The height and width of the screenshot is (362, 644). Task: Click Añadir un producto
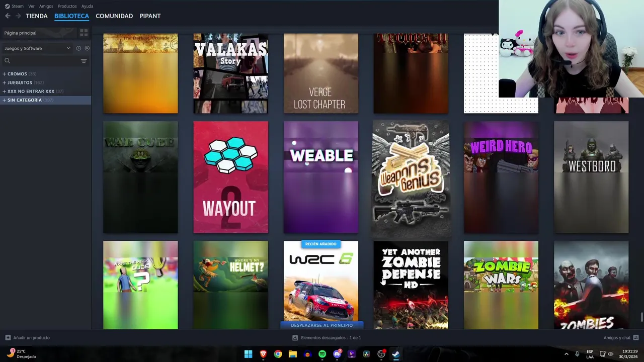click(31, 338)
